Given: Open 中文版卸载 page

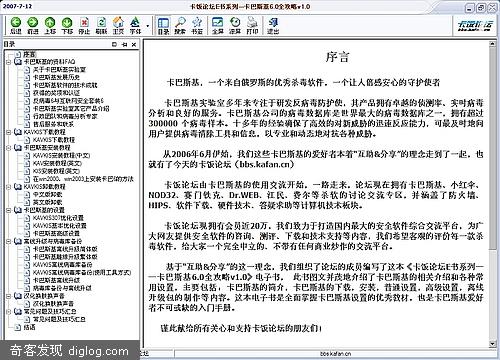Looking at the screenshot, I should point(47,195).
